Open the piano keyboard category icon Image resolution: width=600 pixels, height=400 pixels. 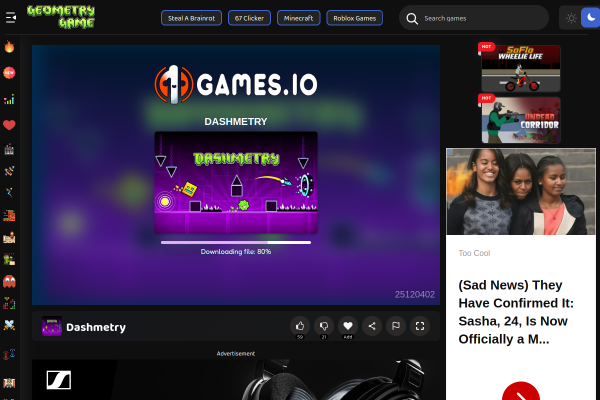coord(9,149)
